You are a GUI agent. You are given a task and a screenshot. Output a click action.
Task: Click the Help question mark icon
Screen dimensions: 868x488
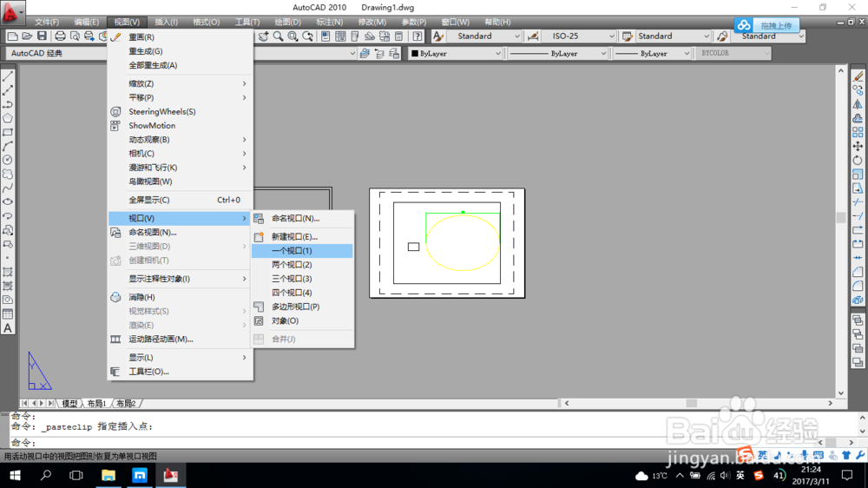[x=418, y=36]
